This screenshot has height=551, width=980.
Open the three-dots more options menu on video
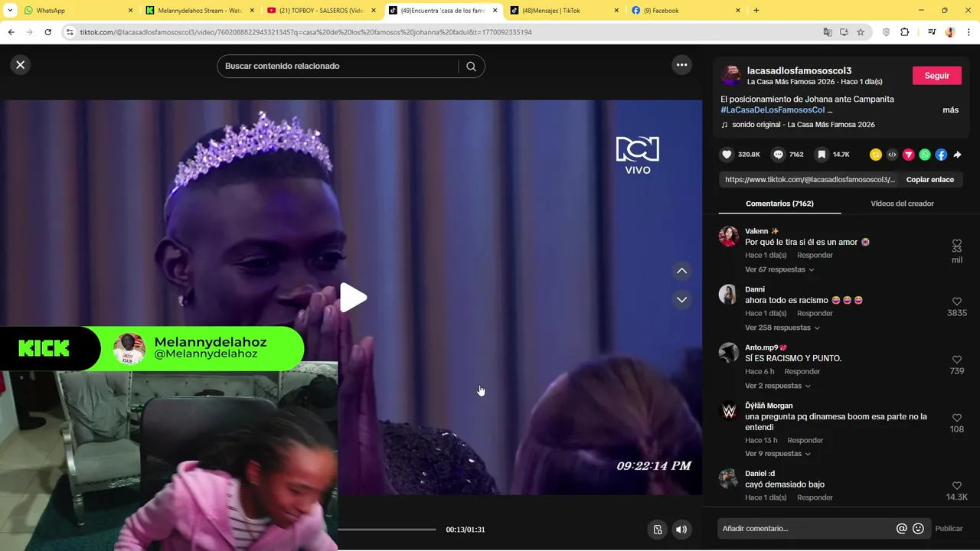click(682, 65)
